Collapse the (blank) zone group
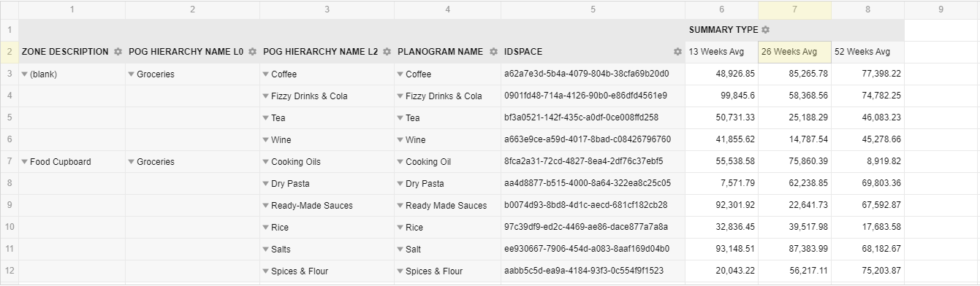 point(25,74)
